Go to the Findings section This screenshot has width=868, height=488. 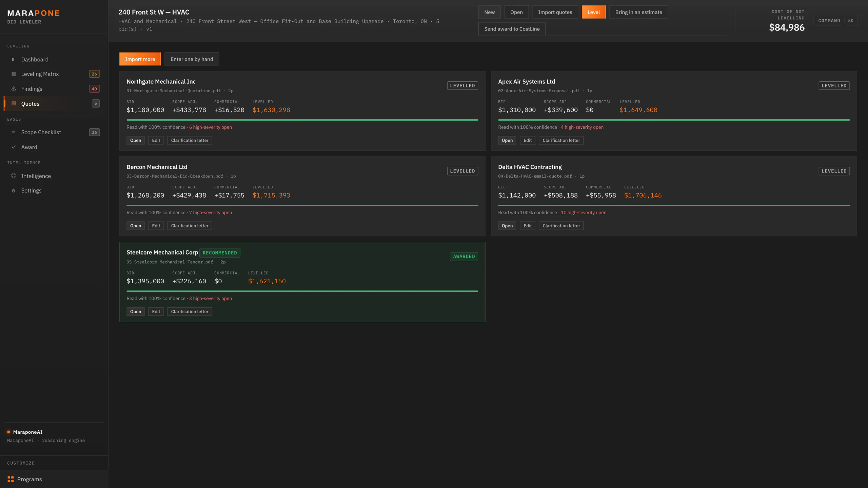pos(54,89)
